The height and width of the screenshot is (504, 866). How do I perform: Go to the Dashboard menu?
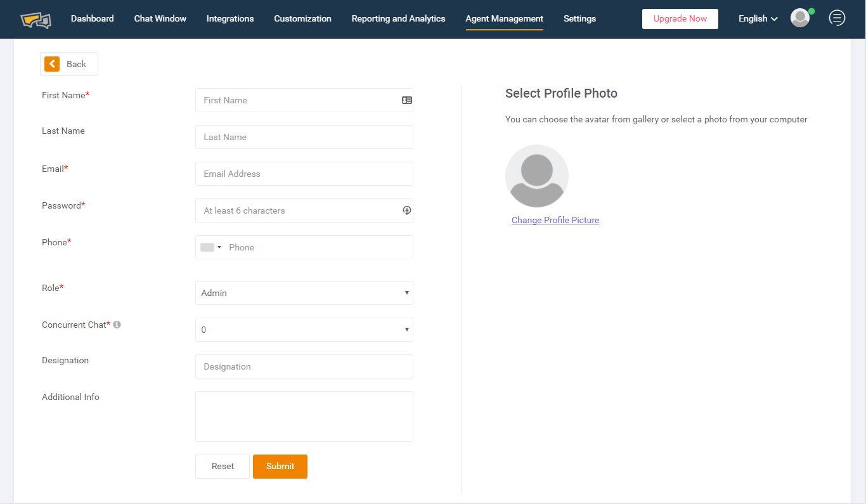(x=93, y=18)
